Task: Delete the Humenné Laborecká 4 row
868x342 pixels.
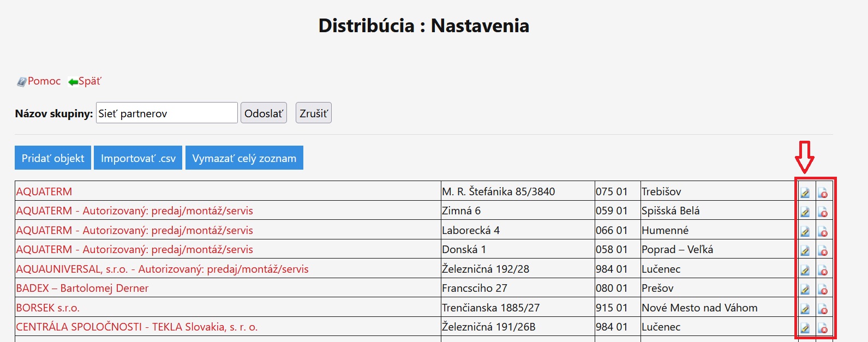Action: 823,231
